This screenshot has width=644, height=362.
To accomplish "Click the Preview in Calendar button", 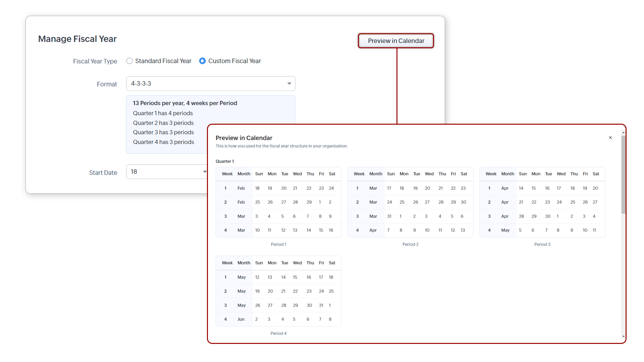I will tap(396, 41).
